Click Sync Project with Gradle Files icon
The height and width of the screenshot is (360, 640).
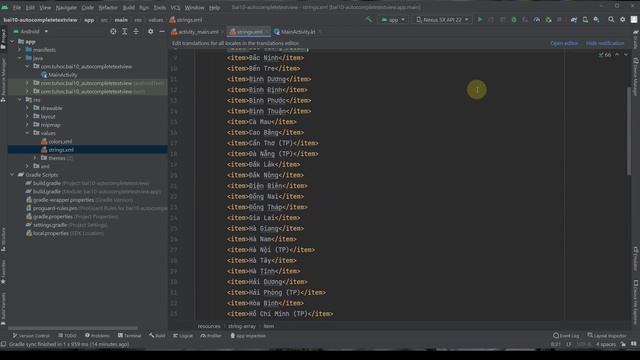coord(574,20)
